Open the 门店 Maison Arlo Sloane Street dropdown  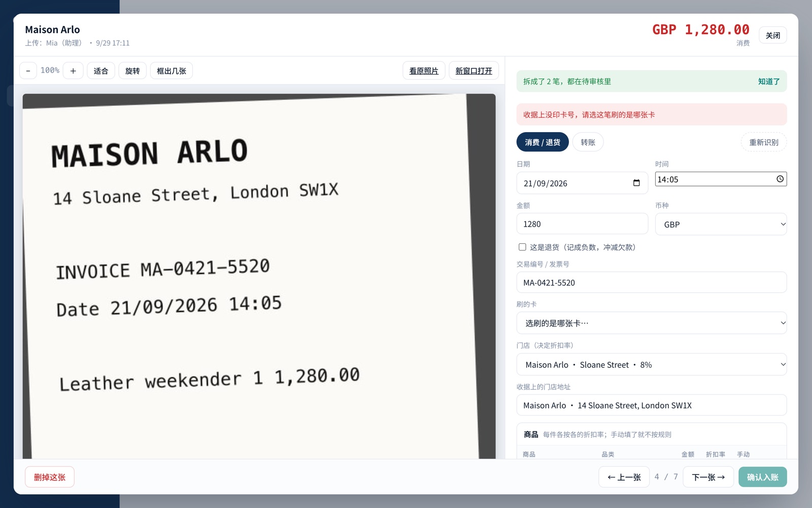pyautogui.click(x=652, y=364)
